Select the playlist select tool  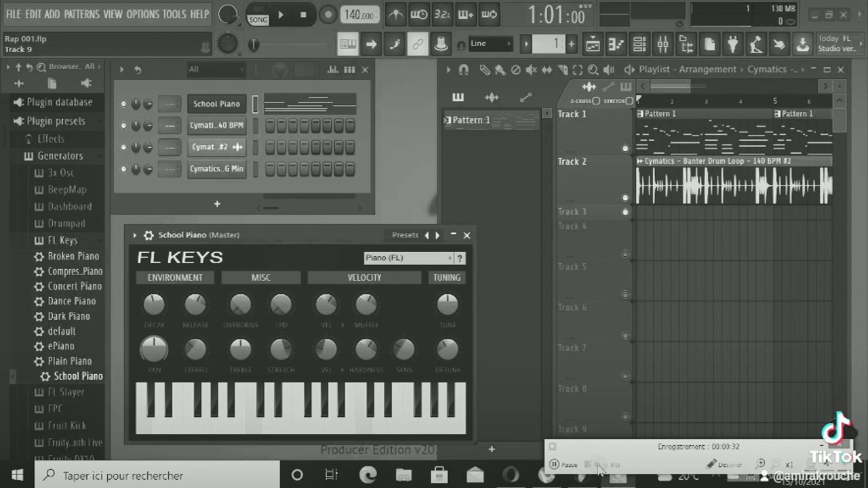(578, 69)
